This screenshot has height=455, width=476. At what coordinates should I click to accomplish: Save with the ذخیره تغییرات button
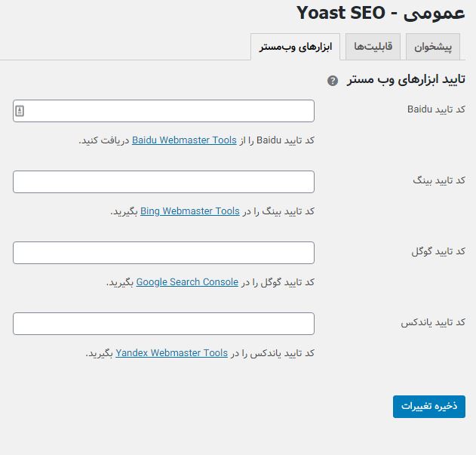click(x=429, y=407)
